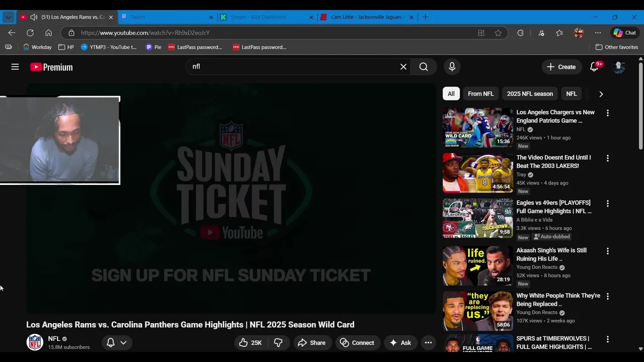Open NFL channel name link
The image size is (644, 362).
(54, 339)
